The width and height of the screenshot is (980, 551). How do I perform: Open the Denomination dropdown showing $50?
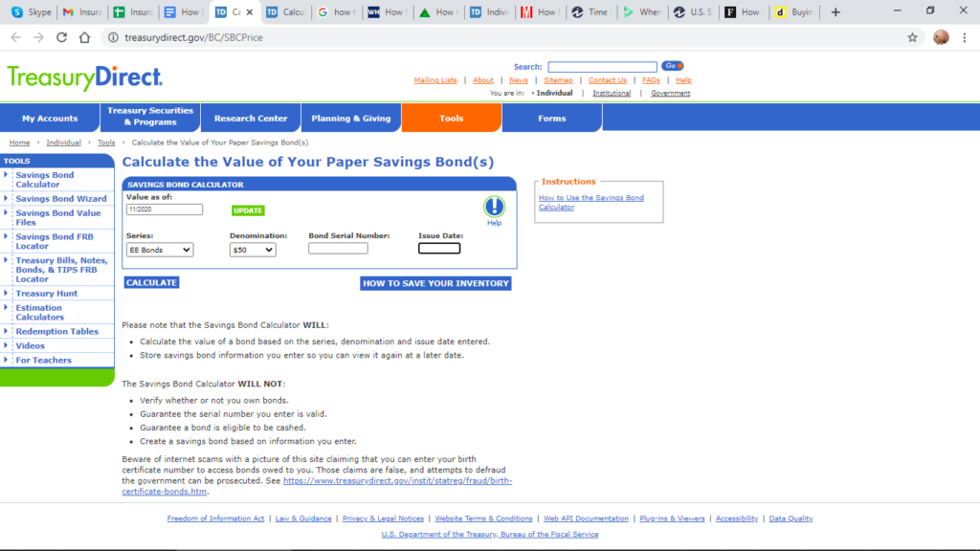253,250
